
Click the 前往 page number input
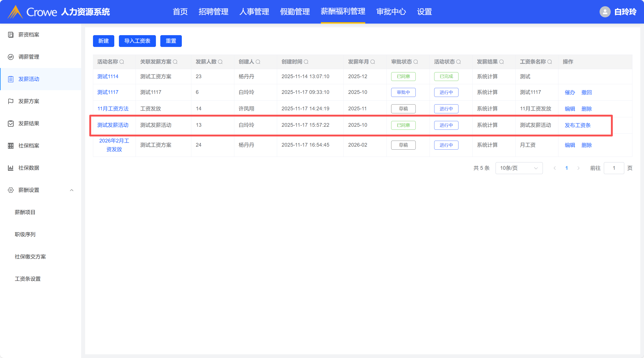click(x=614, y=168)
